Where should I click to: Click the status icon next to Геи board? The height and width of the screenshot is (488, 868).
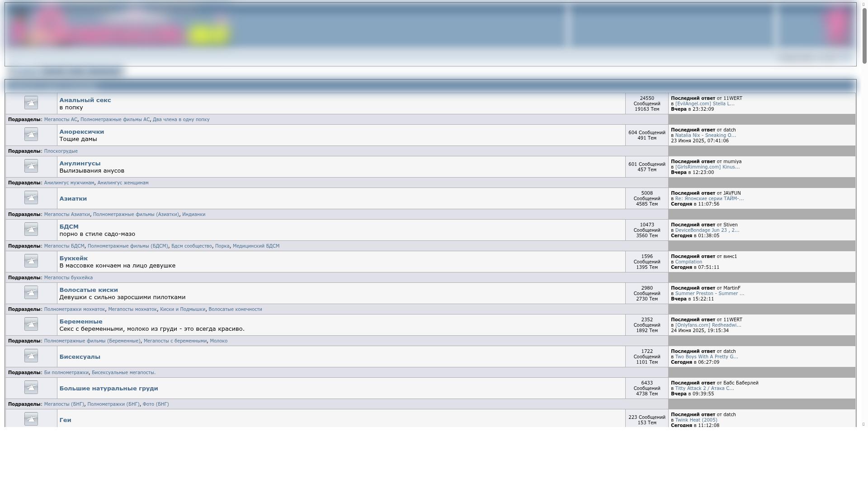tap(31, 419)
